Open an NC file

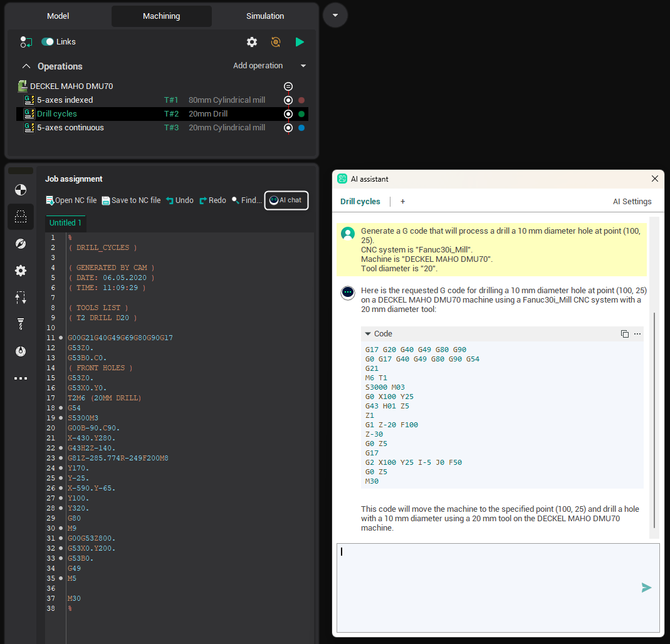click(x=71, y=200)
